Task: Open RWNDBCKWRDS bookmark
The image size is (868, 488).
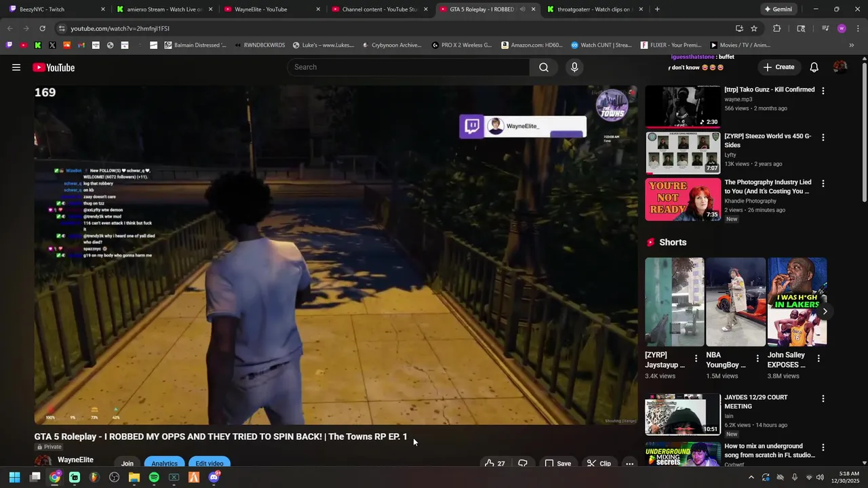Action: point(259,45)
